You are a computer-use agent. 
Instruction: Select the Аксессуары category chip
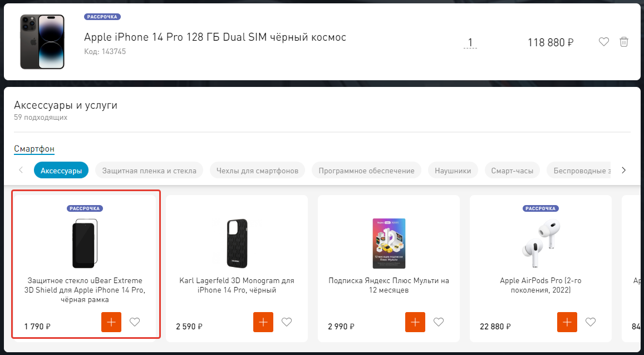point(61,171)
